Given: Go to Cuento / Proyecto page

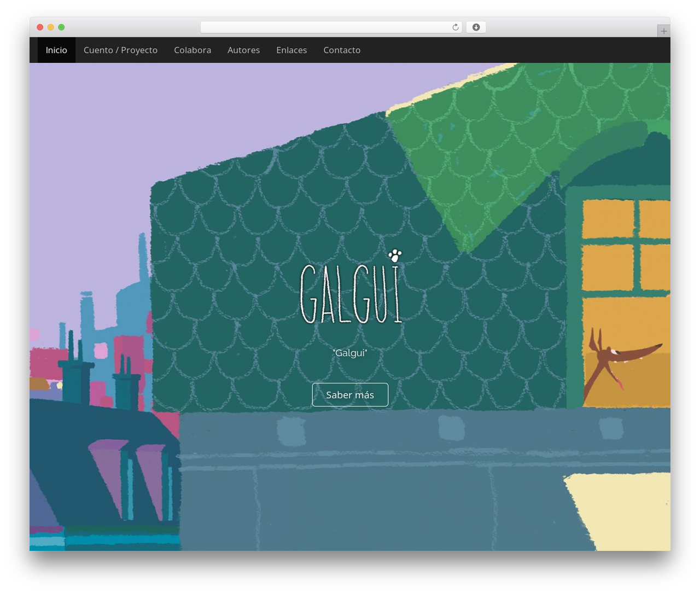Looking at the screenshot, I should point(120,50).
